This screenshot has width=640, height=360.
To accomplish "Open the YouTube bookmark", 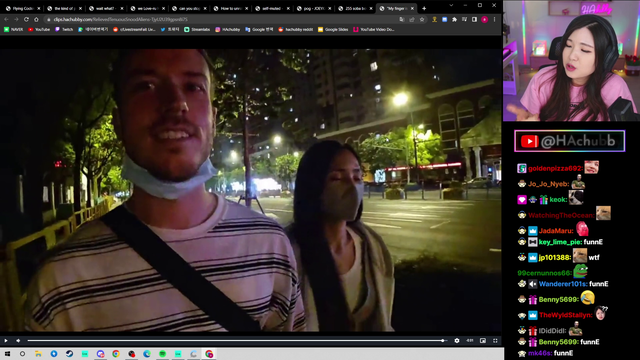I will 39,29.
